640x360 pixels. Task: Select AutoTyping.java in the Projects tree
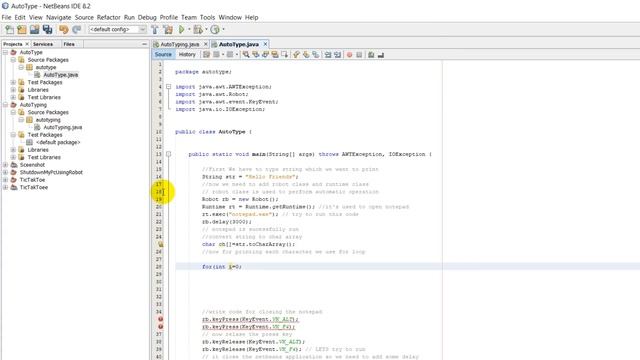click(x=63, y=127)
